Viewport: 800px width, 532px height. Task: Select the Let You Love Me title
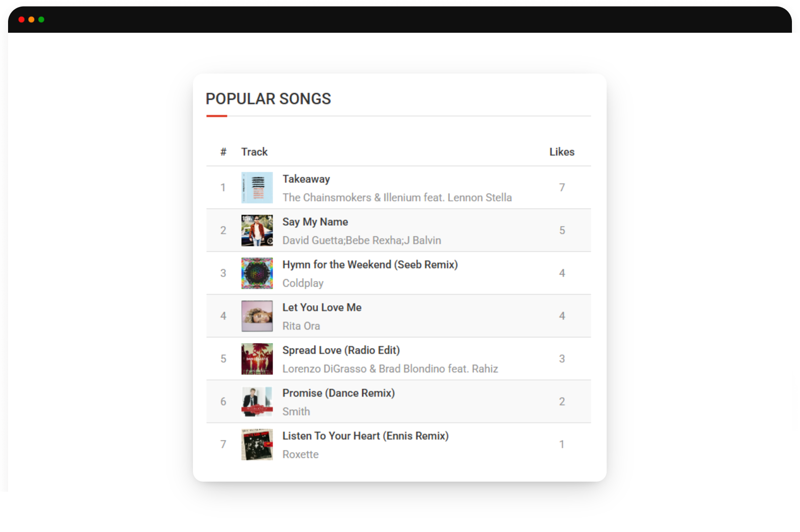(321, 307)
